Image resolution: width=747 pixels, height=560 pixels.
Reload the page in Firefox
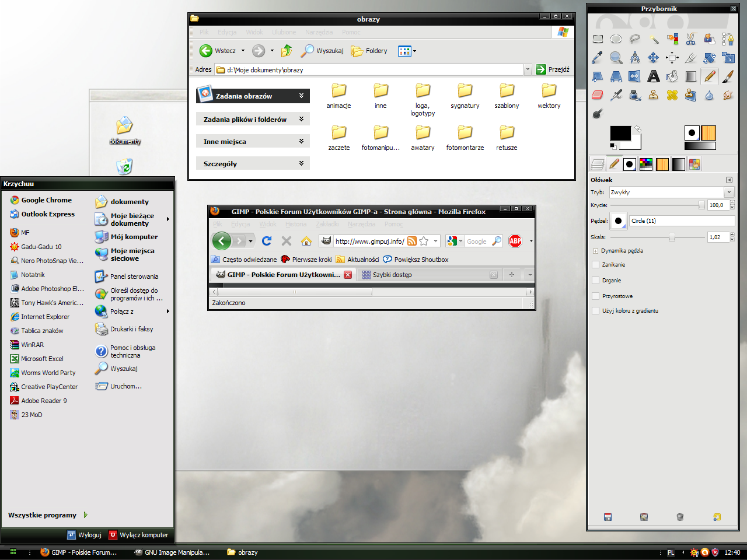[267, 241]
